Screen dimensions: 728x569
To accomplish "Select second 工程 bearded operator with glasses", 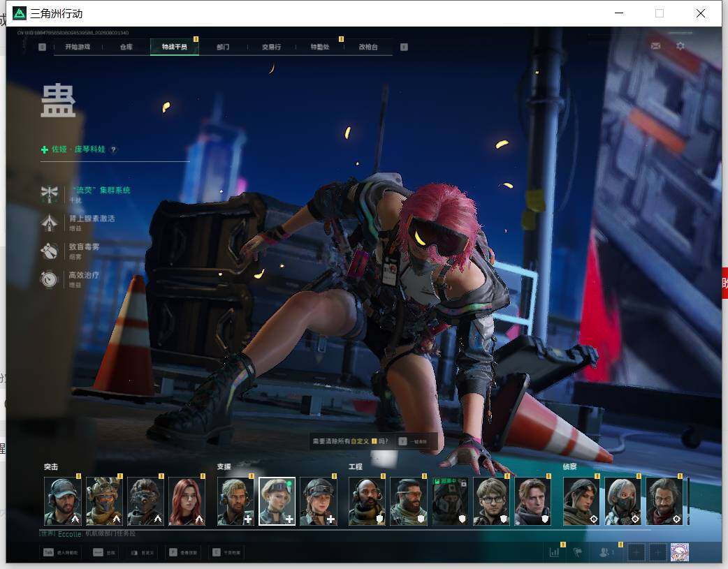I will (x=409, y=501).
